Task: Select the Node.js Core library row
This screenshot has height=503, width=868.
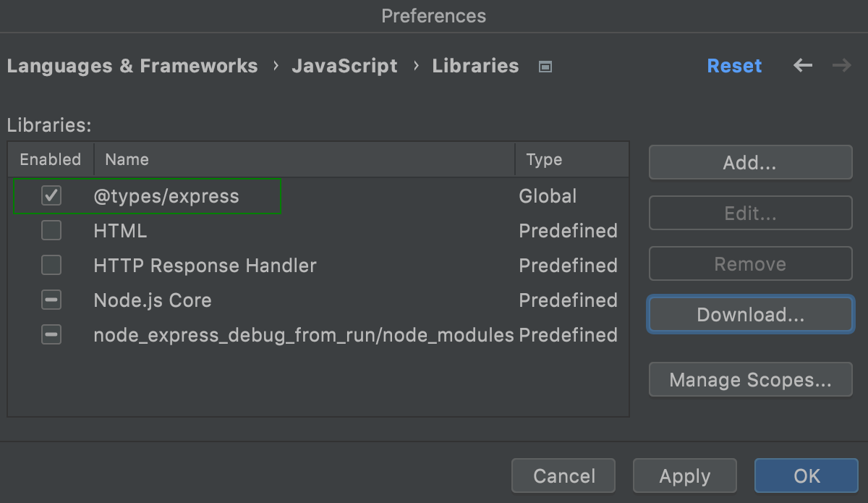Action: click(153, 300)
